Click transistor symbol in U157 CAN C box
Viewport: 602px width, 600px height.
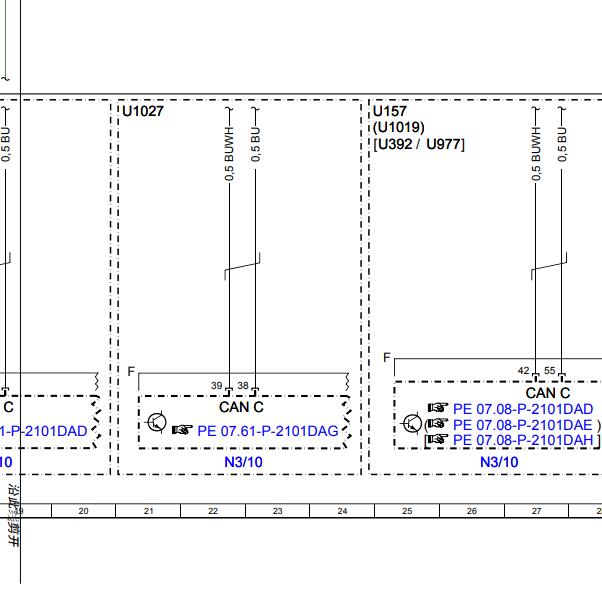tap(411, 424)
